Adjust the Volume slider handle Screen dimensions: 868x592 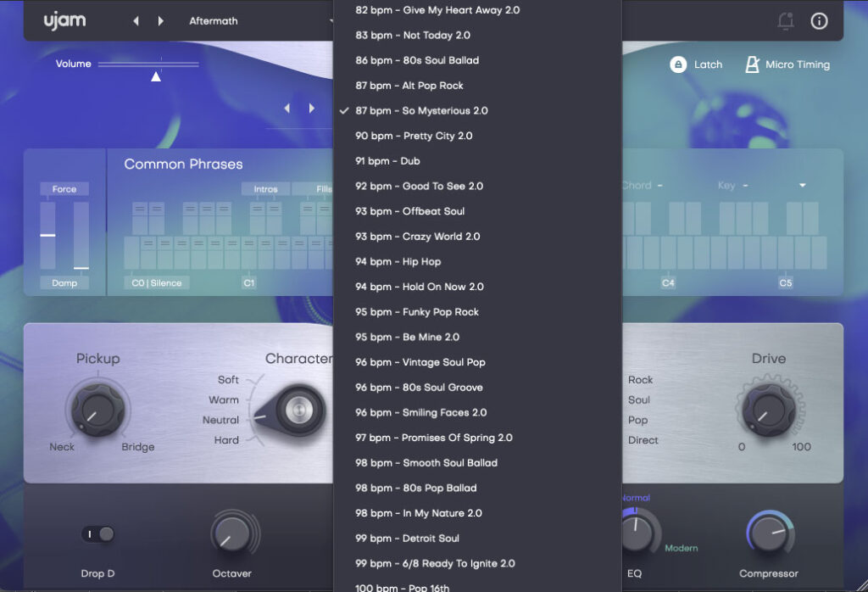156,76
